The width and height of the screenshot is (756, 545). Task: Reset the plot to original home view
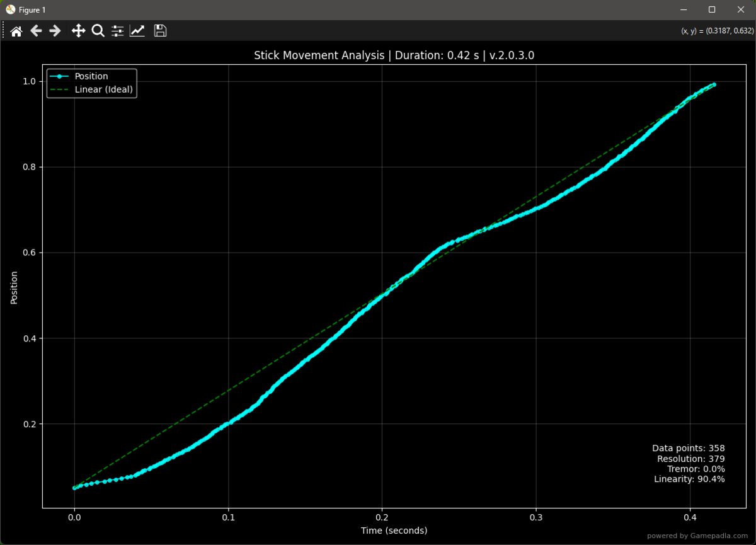click(x=16, y=31)
